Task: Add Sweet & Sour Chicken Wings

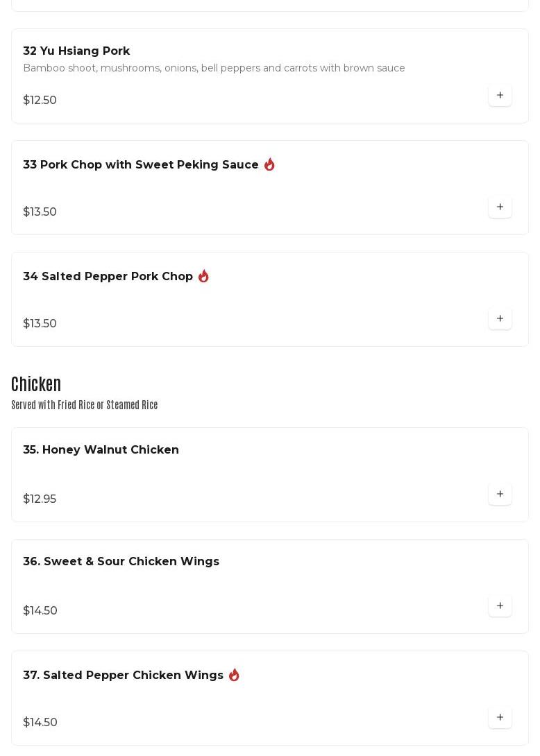Action: (x=500, y=606)
